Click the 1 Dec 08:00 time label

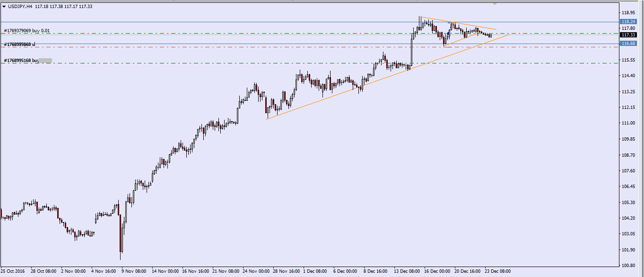315,272
